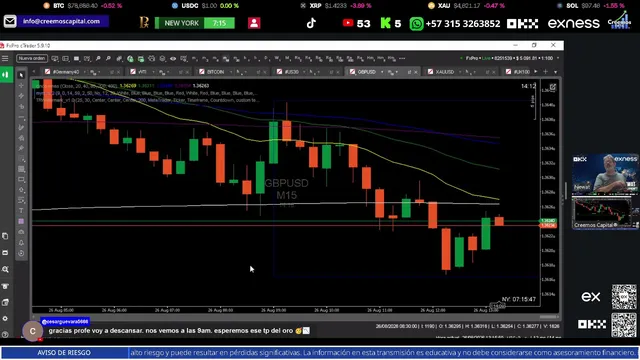Select the cursor pointer drawing tool
Image resolution: width=640 pixels, height=360 pixels.
(x=22, y=75)
